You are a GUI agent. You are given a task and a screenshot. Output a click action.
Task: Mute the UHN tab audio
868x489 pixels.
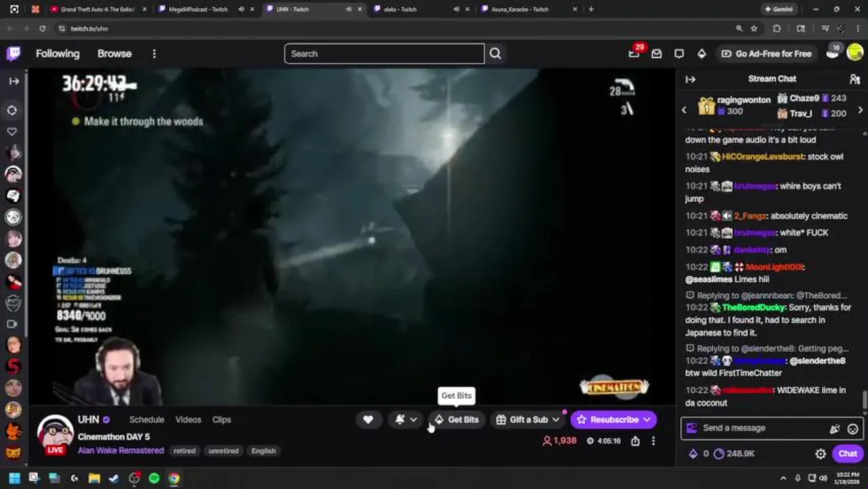coord(349,10)
